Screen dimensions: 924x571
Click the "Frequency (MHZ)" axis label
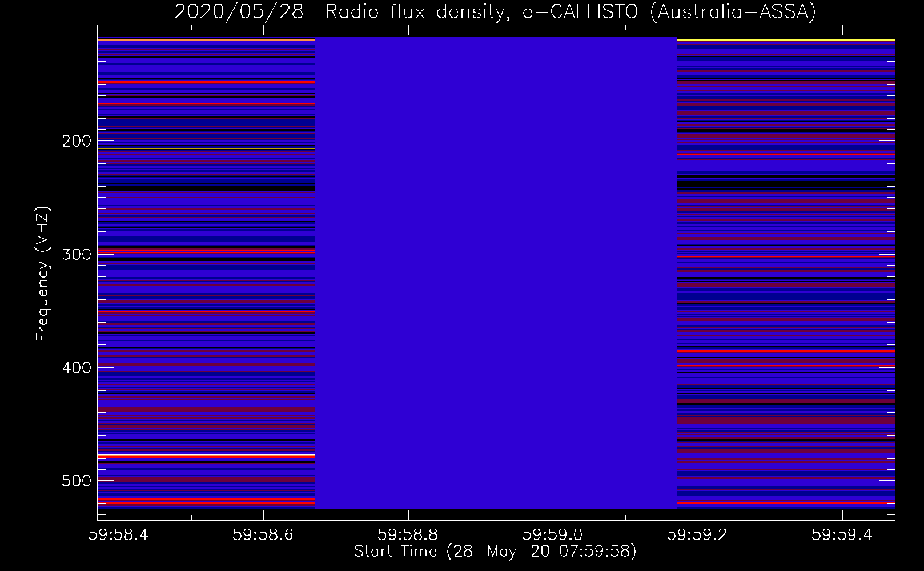[x=42, y=274]
